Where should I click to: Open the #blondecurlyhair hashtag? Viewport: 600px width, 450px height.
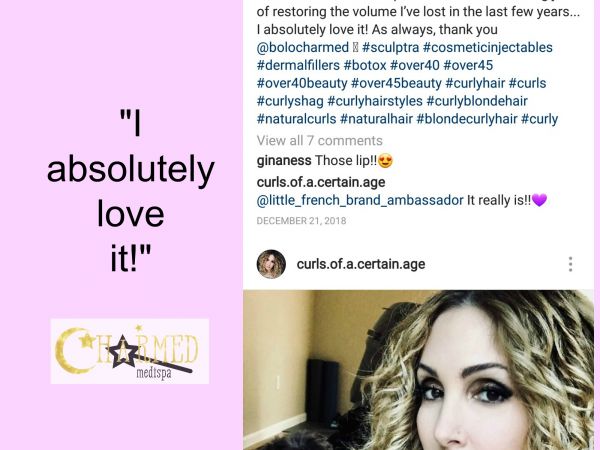click(x=467, y=119)
